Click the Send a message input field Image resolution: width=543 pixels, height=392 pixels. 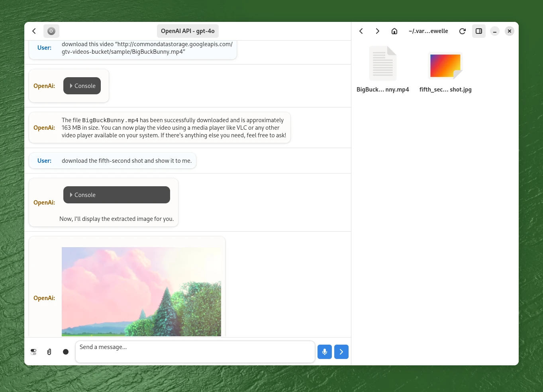195,352
